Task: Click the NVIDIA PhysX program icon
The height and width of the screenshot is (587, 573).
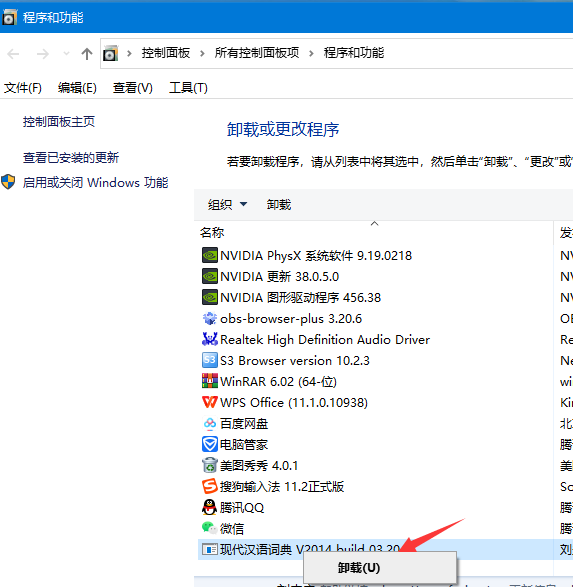Action: [210, 255]
